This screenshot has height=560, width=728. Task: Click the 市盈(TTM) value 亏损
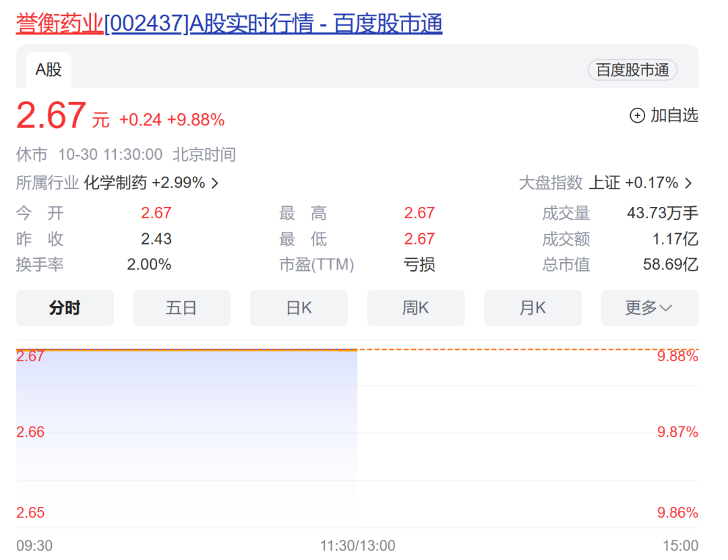(419, 265)
